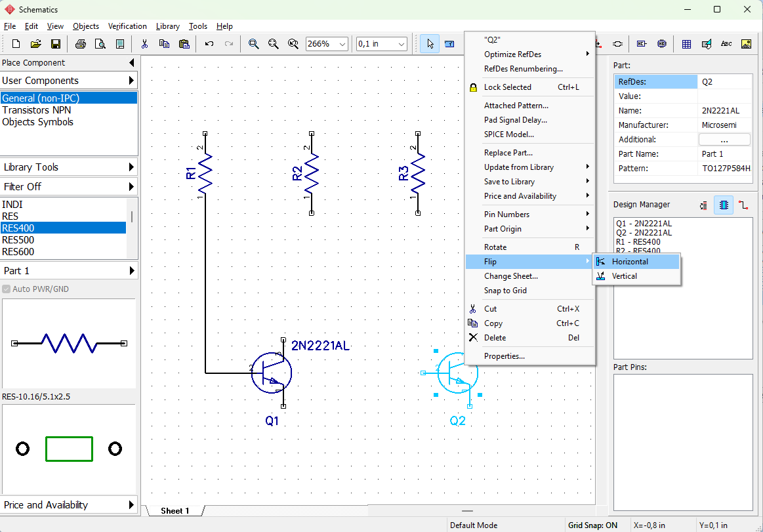Select the ABC Place Text tool
Viewport: 763px width, 532px height.
click(x=726, y=44)
